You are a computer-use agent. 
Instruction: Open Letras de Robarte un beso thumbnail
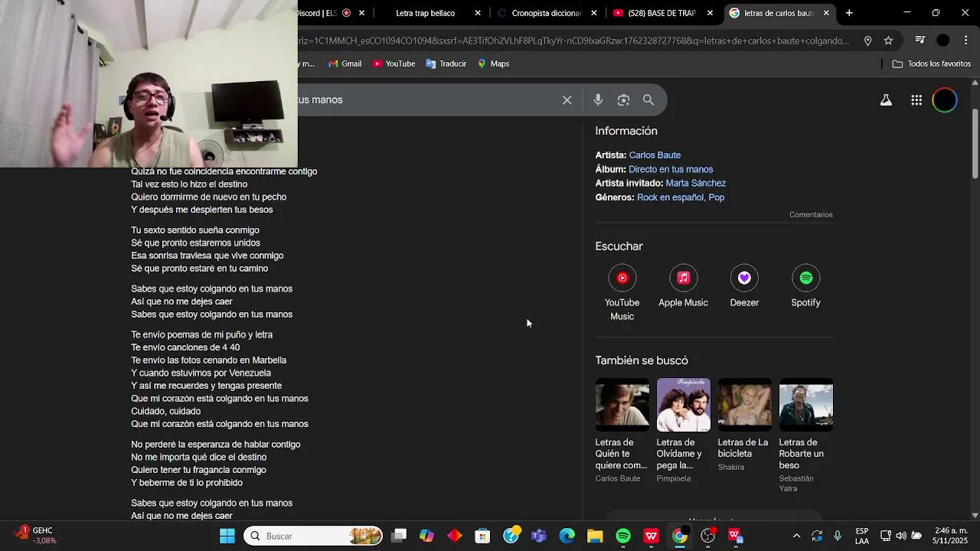[805, 405]
